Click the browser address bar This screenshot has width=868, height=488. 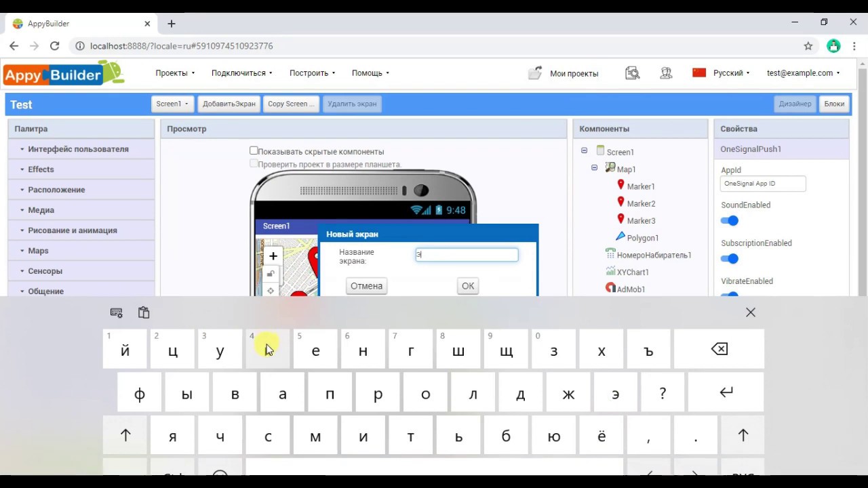[434, 46]
